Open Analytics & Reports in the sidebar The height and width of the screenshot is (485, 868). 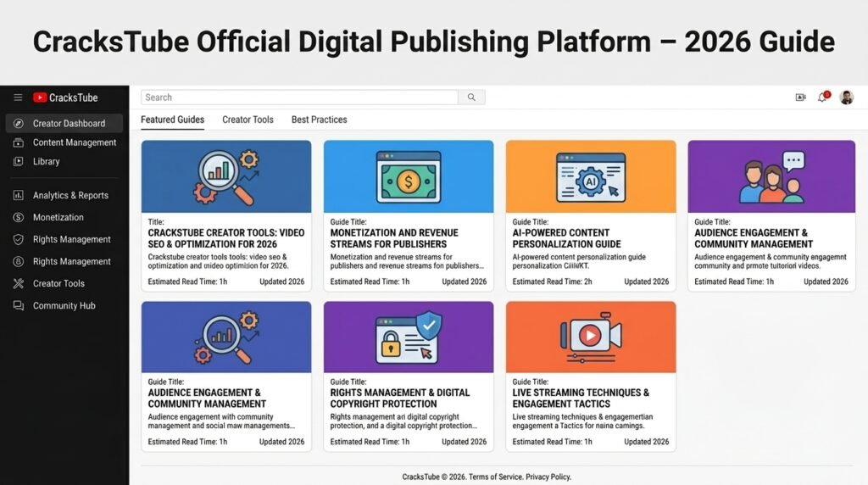[x=64, y=195]
